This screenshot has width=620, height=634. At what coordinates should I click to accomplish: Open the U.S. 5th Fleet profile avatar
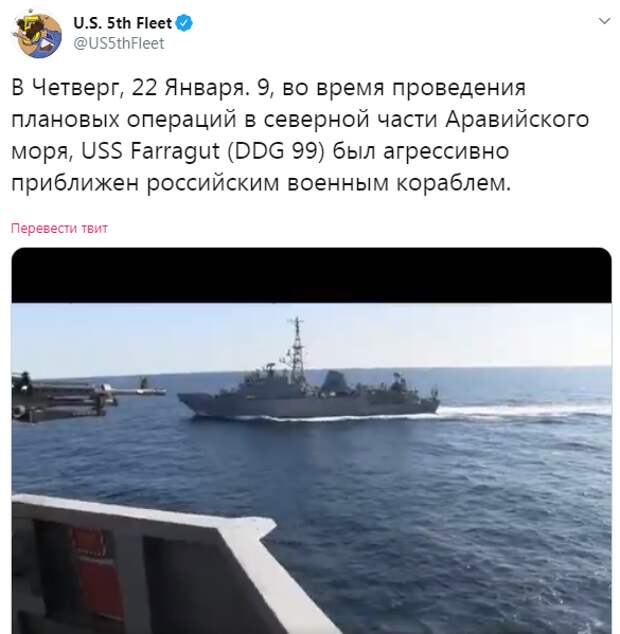38,35
